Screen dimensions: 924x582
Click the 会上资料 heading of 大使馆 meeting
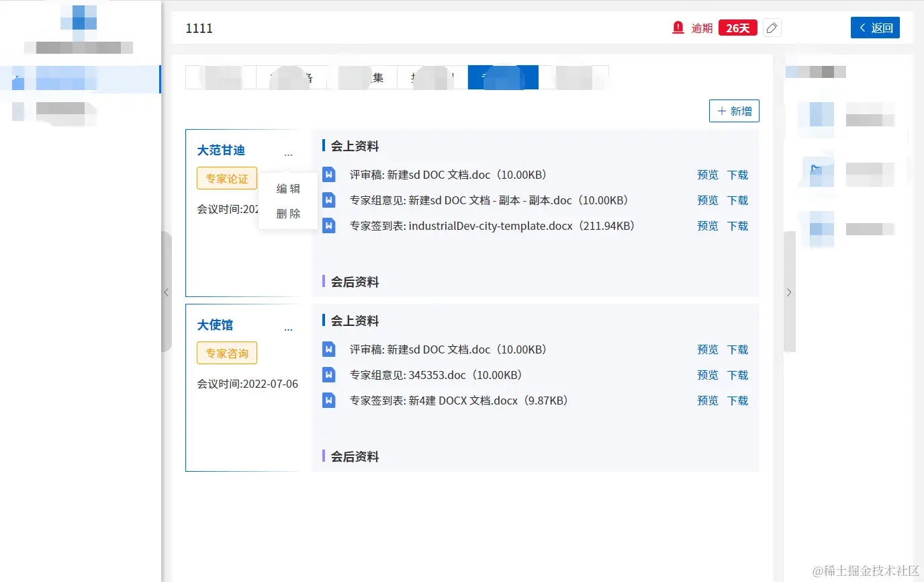coord(355,321)
